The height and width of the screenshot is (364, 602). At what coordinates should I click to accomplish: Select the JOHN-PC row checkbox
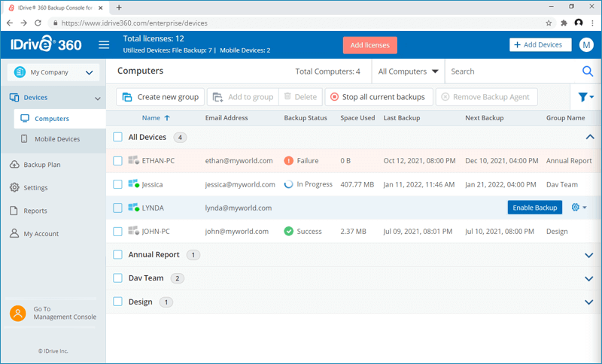117,232
